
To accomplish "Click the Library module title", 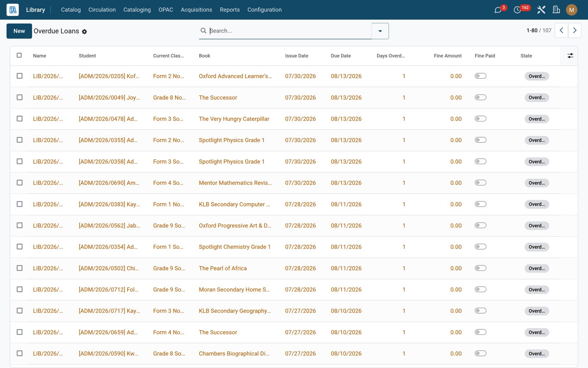I will (36, 10).
